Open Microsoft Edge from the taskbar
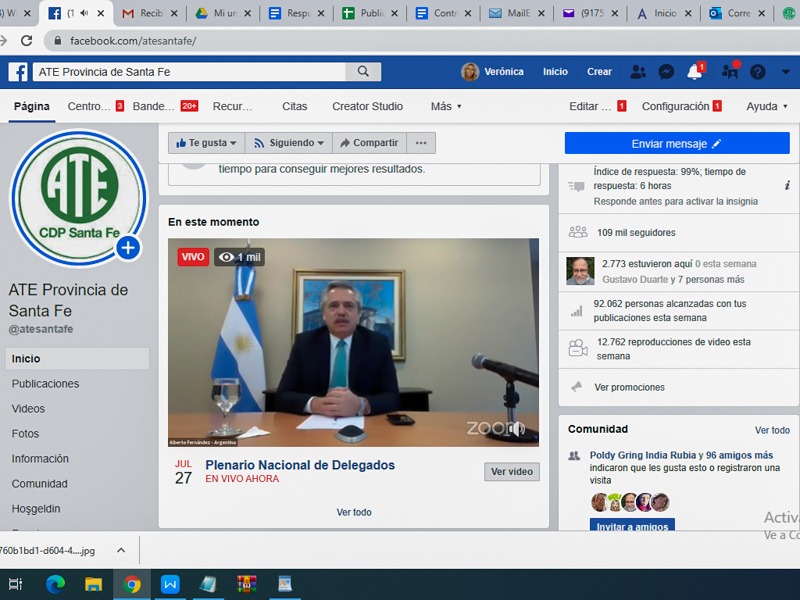Image resolution: width=800 pixels, height=600 pixels. pos(55,584)
